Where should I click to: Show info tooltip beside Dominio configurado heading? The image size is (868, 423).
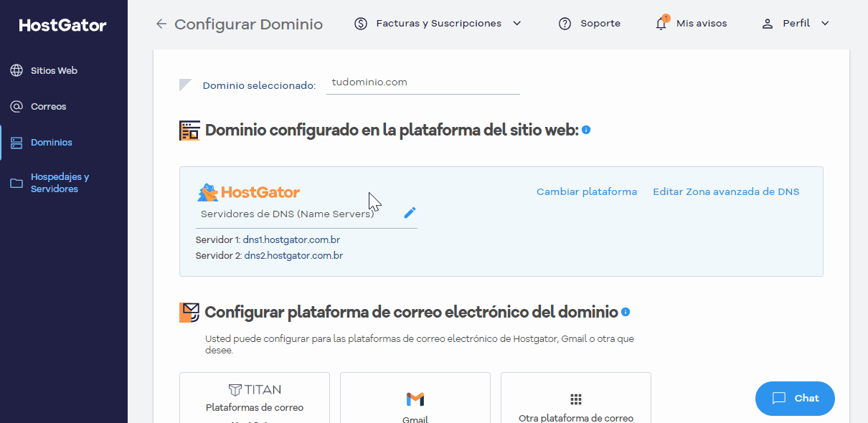(586, 130)
